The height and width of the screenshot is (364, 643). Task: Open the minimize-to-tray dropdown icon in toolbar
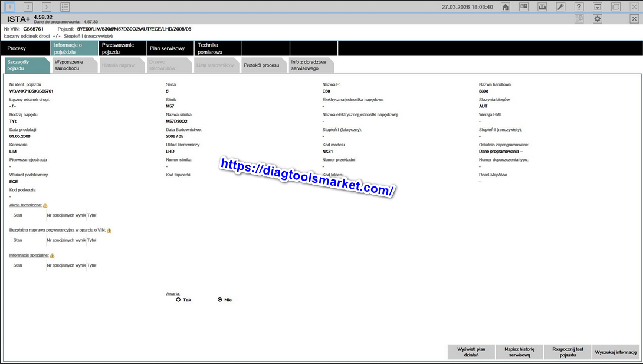tap(598, 7)
